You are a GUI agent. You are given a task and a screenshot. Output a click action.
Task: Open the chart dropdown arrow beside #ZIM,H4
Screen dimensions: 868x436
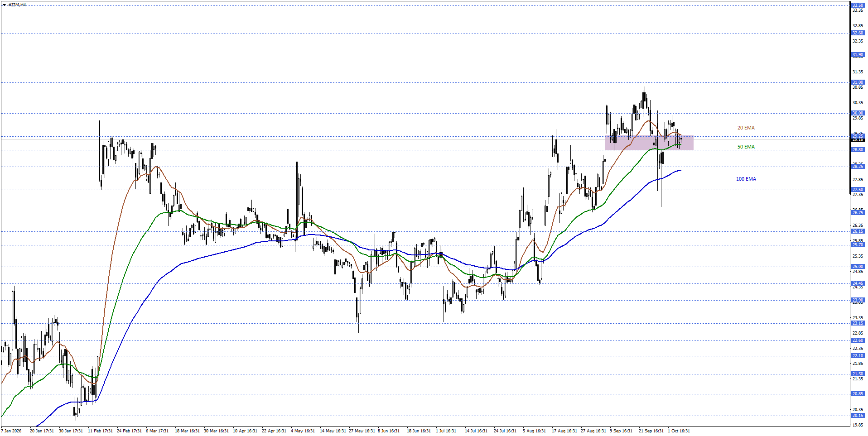[x=4, y=5]
